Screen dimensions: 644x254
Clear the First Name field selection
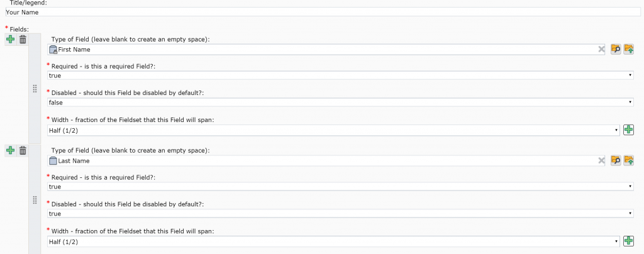[x=601, y=50]
